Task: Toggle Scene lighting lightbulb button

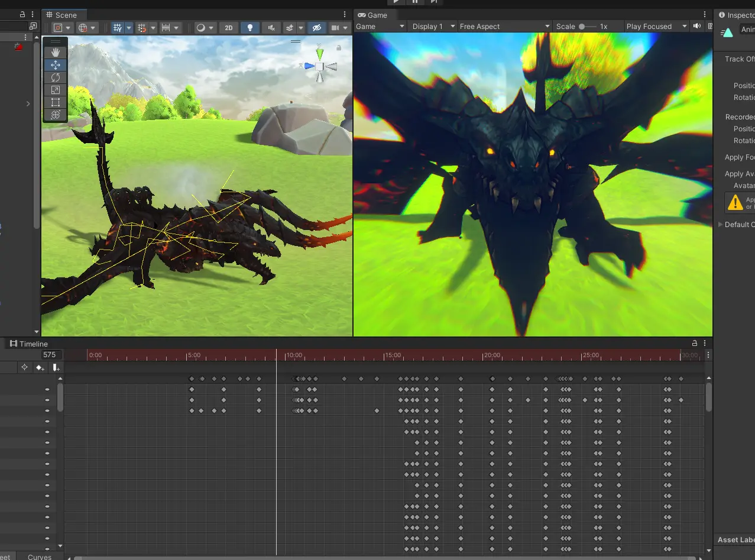Action: click(249, 28)
